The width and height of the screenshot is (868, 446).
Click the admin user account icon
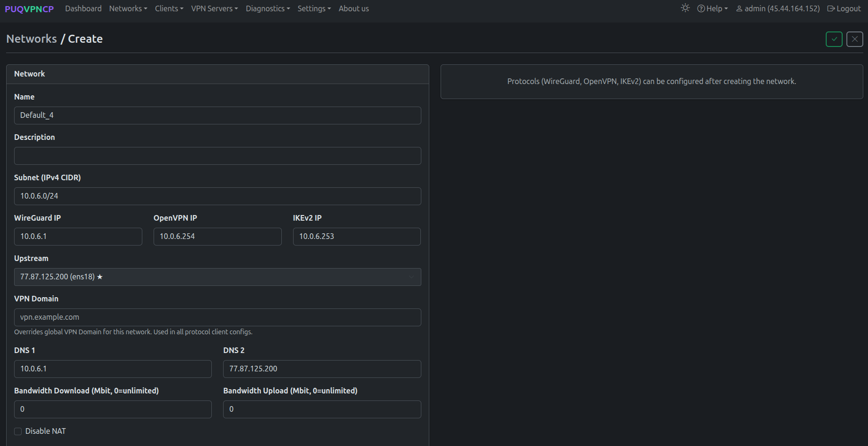pyautogui.click(x=739, y=8)
